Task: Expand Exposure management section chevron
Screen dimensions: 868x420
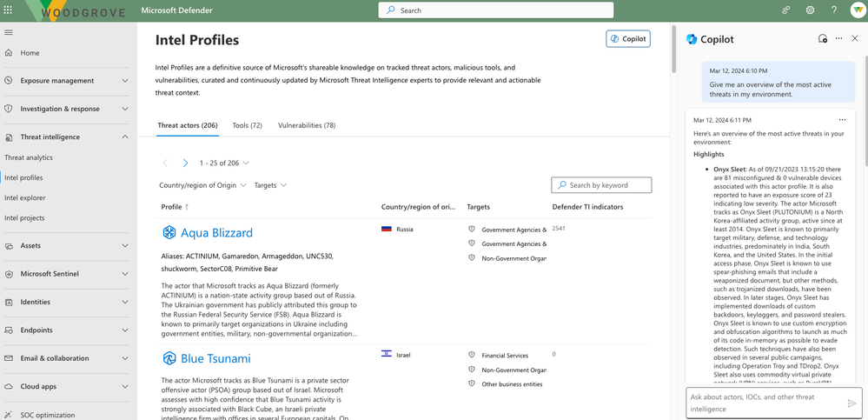Action: click(x=125, y=81)
